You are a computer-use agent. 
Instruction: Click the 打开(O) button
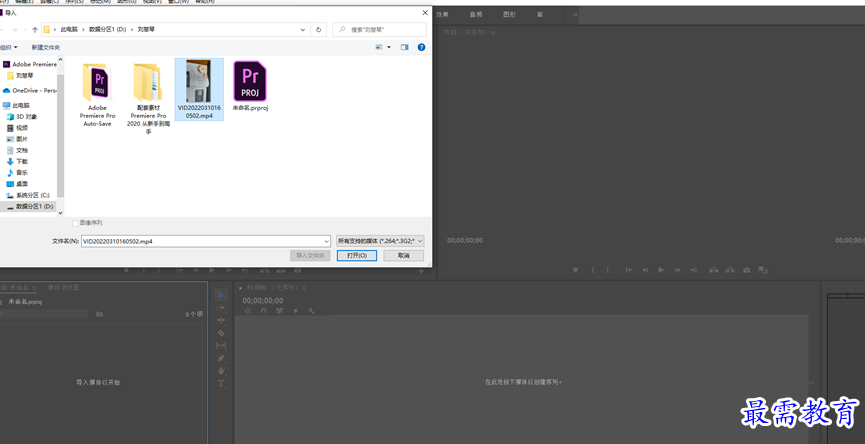click(x=357, y=255)
